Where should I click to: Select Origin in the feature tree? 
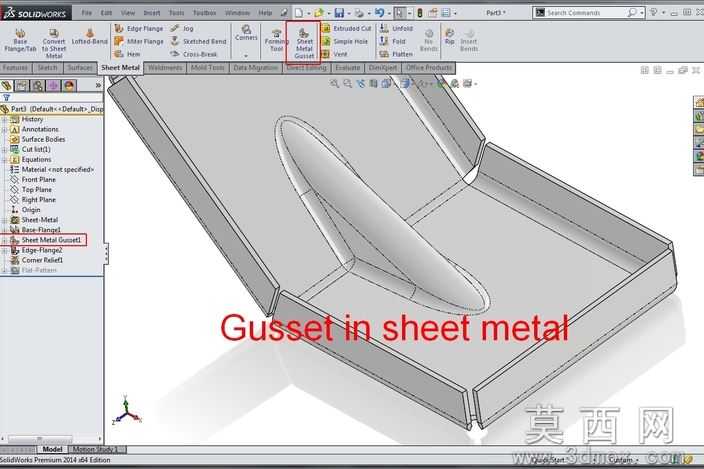pyautogui.click(x=26, y=210)
